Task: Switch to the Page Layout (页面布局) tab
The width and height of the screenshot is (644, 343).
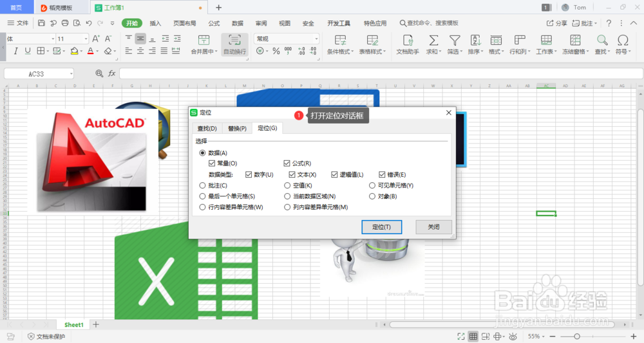Action: click(184, 23)
